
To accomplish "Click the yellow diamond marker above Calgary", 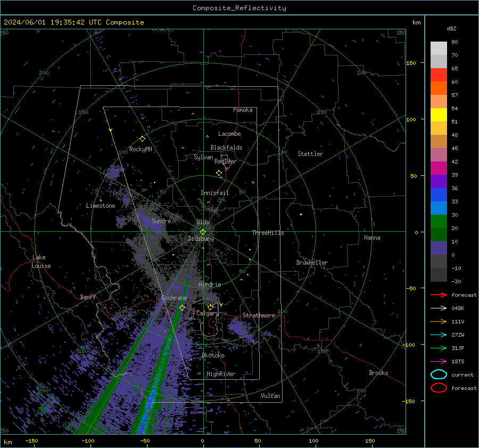I will 210,307.
